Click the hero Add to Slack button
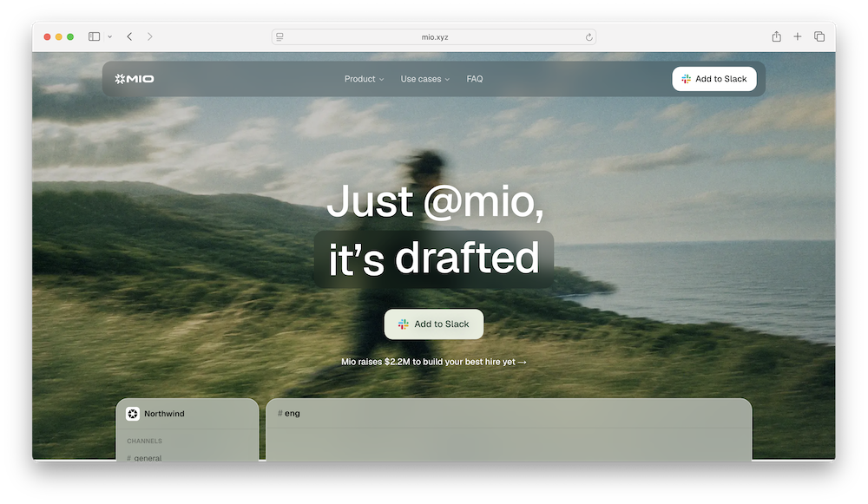 tap(433, 324)
